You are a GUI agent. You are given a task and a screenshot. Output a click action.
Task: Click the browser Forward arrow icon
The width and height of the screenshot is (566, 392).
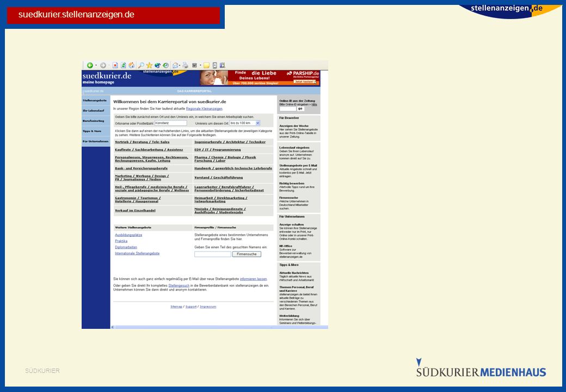tap(103, 65)
